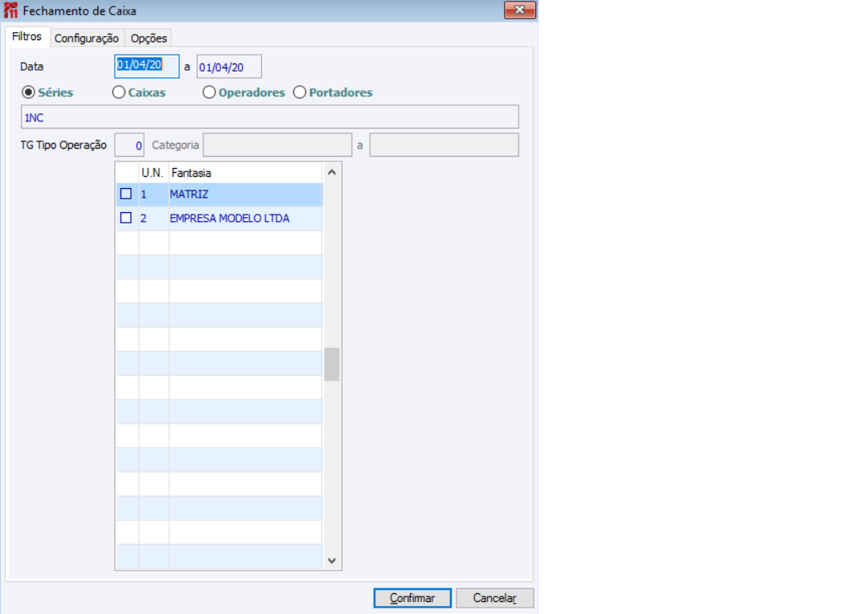Click the company list scrollbar thumb

tap(332, 364)
